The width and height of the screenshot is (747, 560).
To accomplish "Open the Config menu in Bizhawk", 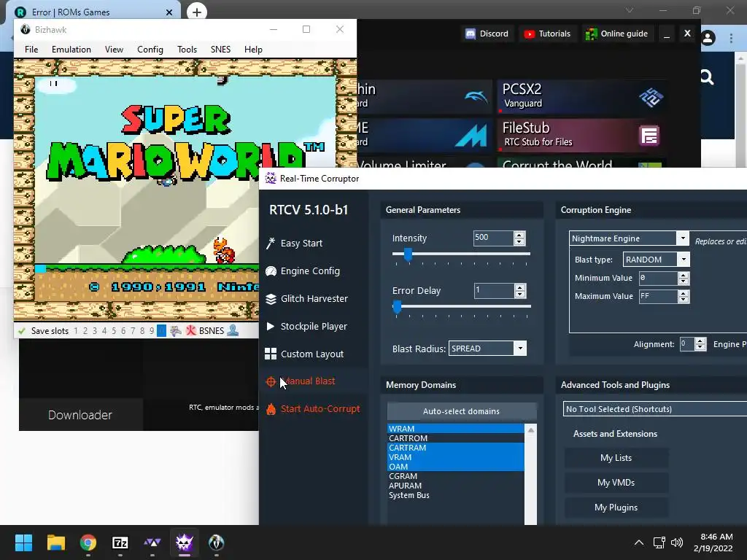I will click(x=150, y=50).
